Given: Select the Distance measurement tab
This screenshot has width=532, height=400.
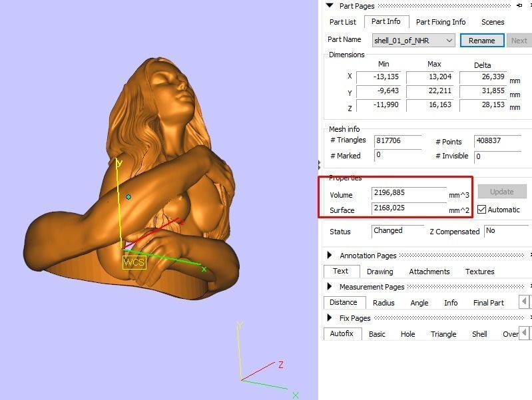Looking at the screenshot, I should (344, 302).
